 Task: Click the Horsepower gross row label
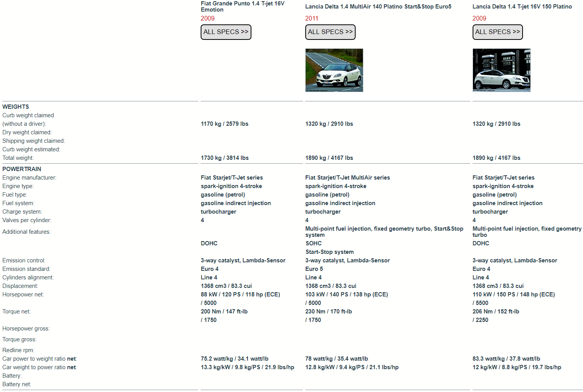click(26, 329)
